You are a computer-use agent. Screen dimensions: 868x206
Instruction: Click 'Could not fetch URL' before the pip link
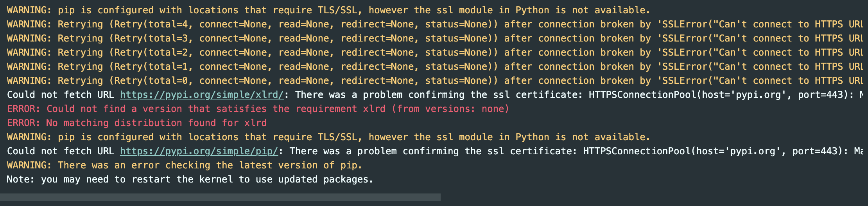point(61,151)
